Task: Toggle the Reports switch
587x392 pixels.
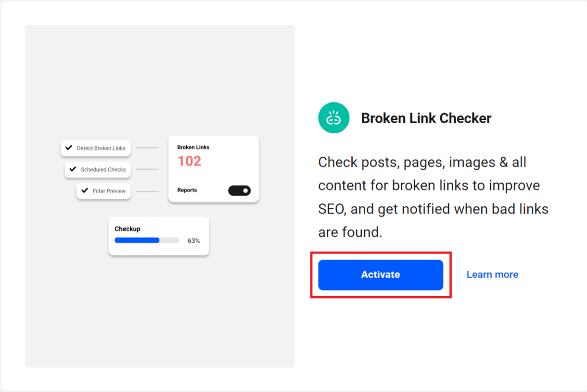Action: click(239, 190)
